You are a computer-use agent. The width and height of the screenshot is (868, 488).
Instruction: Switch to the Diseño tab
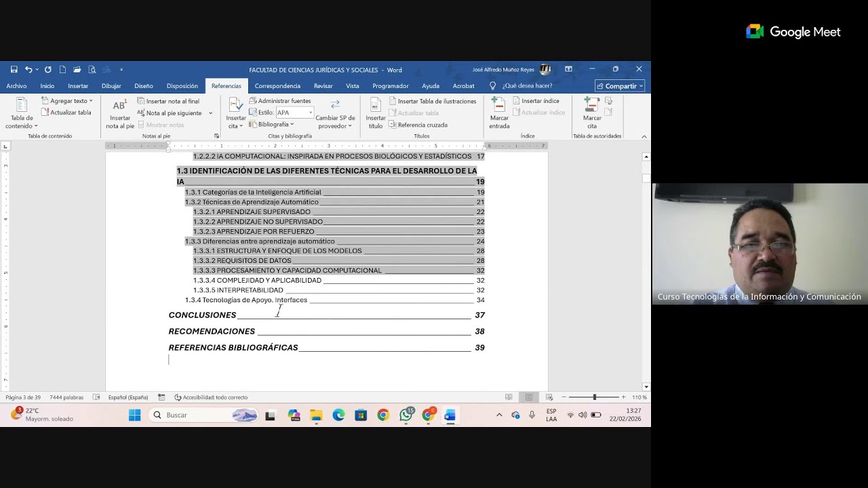pyautogui.click(x=144, y=86)
